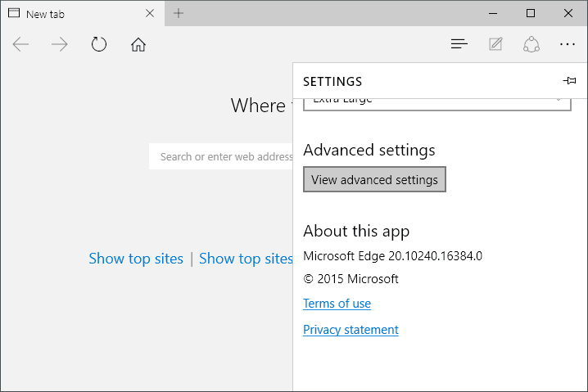Click the About this app heading
This screenshot has width=588, height=392.
(356, 232)
